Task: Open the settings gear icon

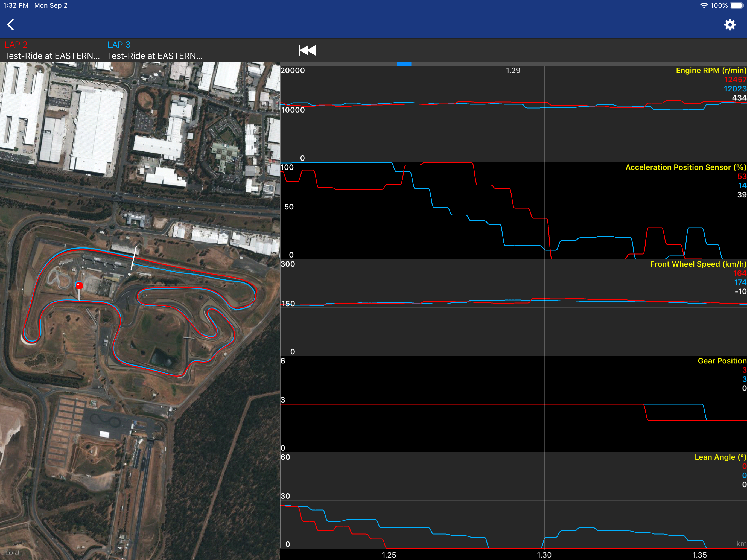Action: coord(730,25)
